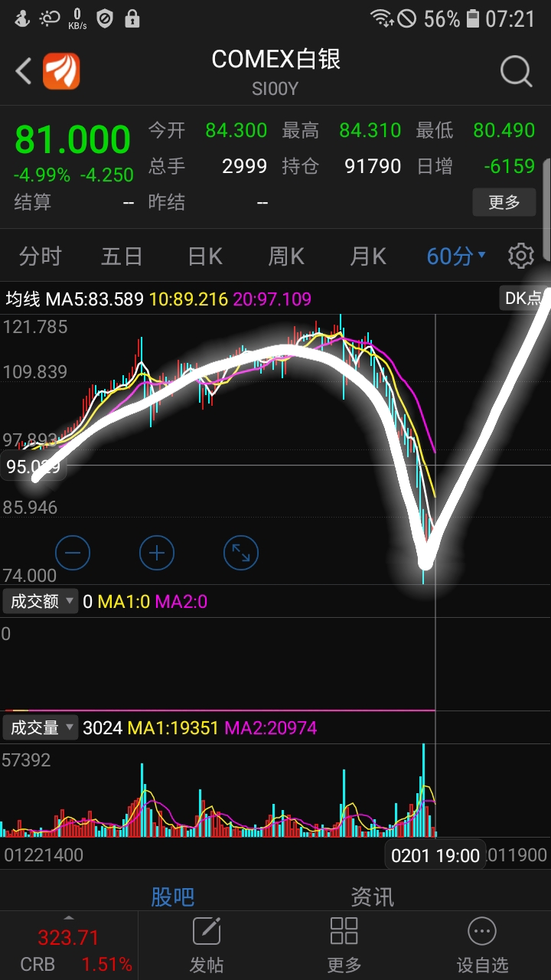Open the 更多 grid icon in bottom bar

click(344, 932)
